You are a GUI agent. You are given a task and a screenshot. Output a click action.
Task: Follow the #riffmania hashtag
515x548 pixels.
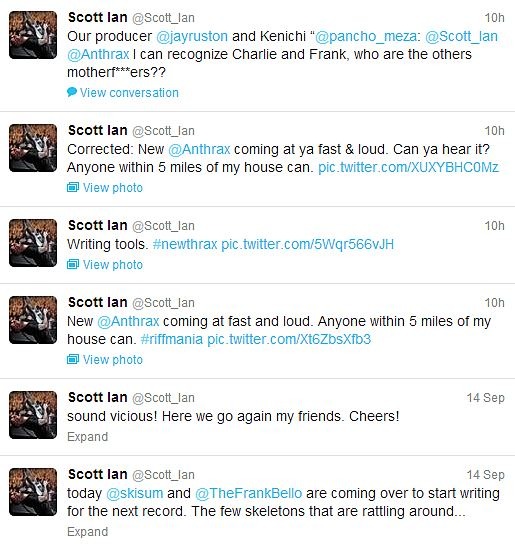pyautogui.click(x=172, y=339)
